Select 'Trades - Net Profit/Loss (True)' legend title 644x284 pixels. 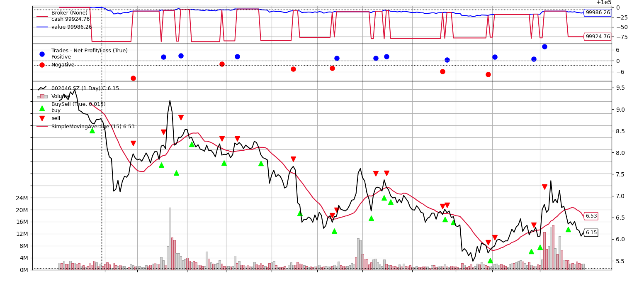tap(90, 51)
